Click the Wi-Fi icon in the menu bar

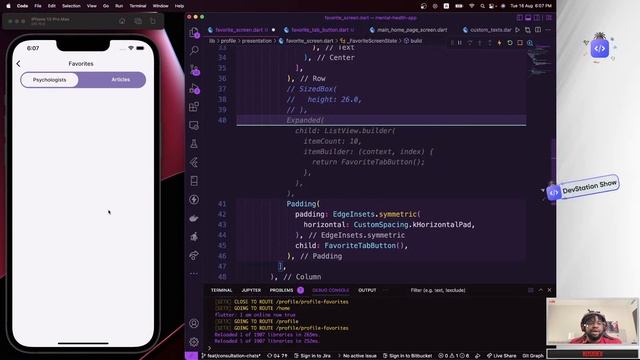(472, 6)
